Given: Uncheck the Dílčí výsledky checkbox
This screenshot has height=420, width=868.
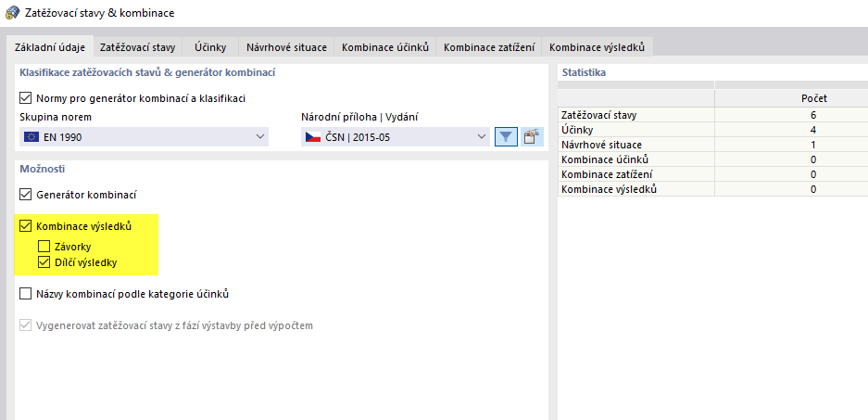Looking at the screenshot, I should point(44,262).
